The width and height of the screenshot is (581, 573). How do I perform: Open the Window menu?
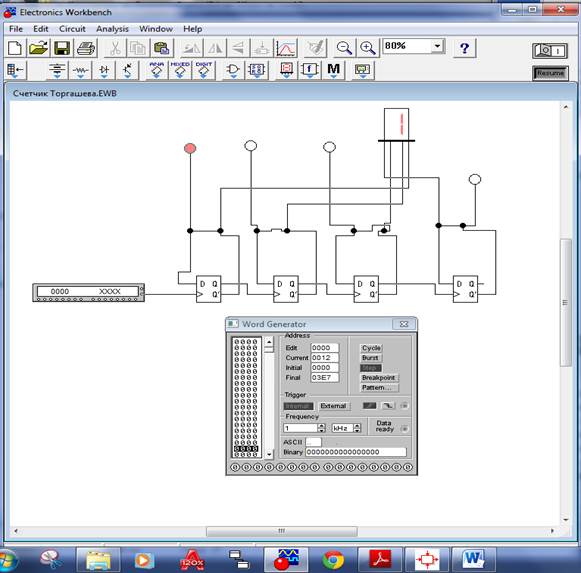pos(156,29)
